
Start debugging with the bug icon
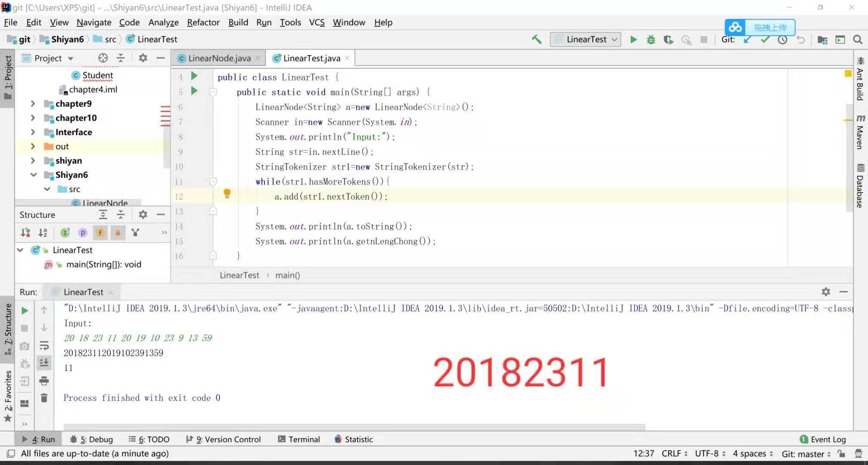coord(650,40)
